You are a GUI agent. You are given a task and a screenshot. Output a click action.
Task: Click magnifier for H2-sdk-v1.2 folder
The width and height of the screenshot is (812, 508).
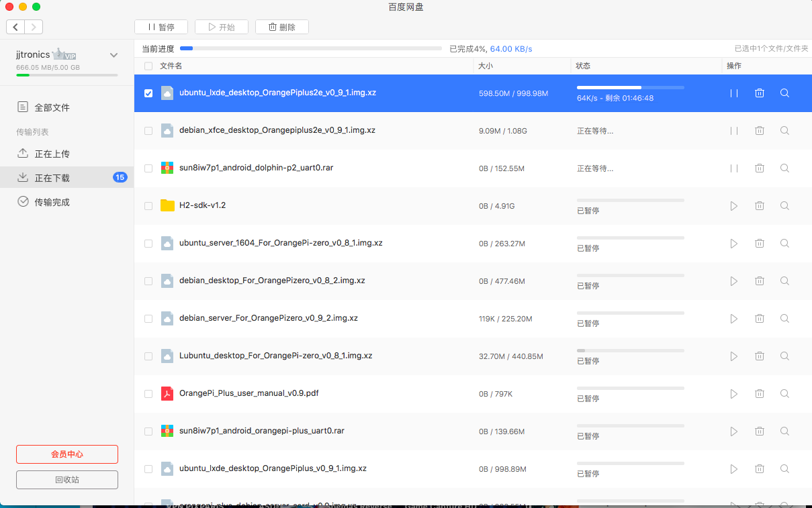coord(784,206)
